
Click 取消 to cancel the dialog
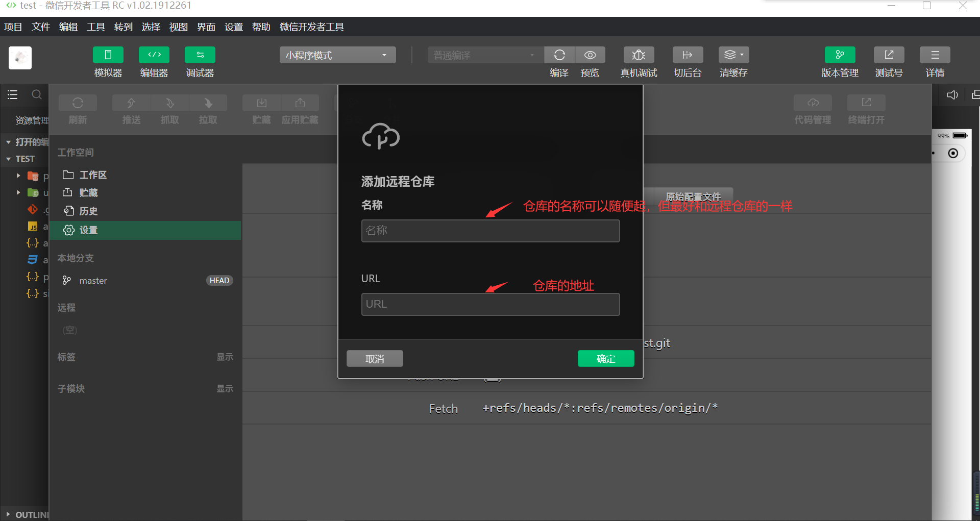[x=375, y=359]
